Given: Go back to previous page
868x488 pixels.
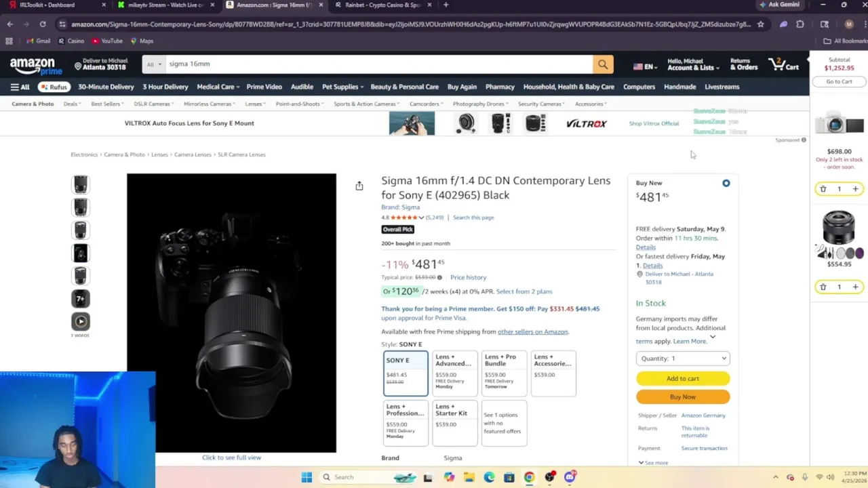Looking at the screenshot, I should [9, 24].
